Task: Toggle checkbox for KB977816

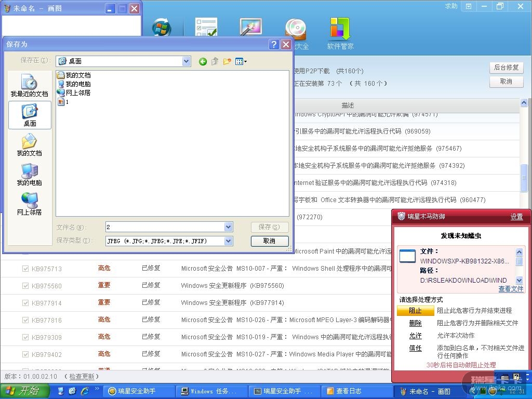Action: tap(25, 320)
